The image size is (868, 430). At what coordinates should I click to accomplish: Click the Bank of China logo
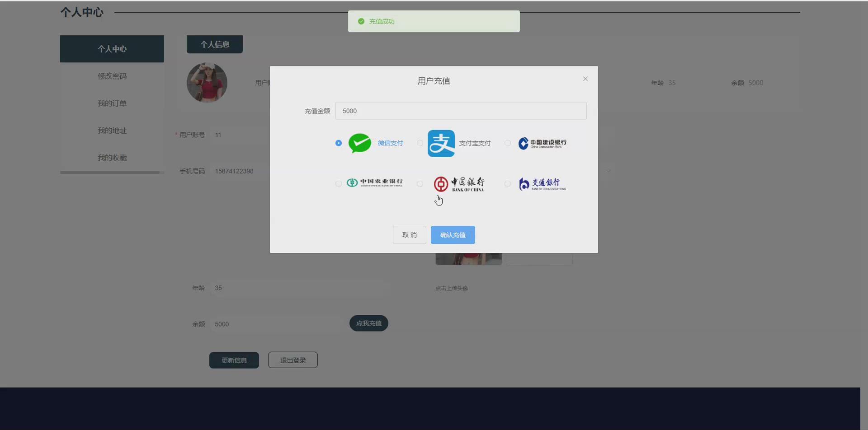pyautogui.click(x=459, y=184)
